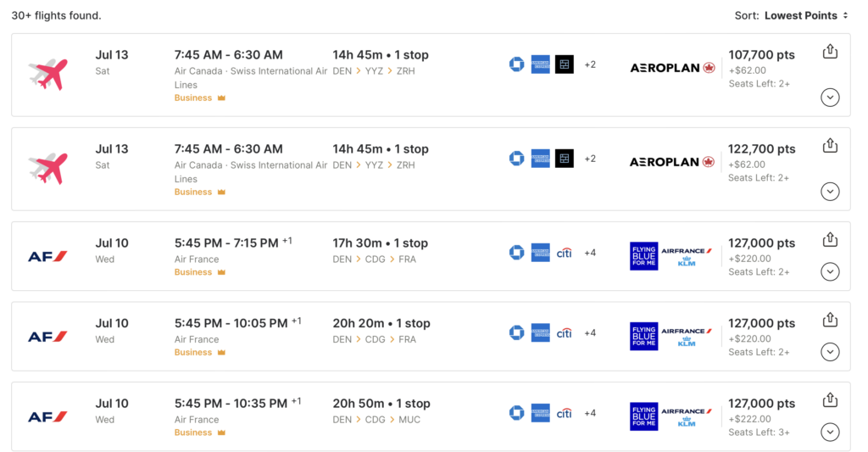Click the Aeroplan logo on the 107,700 pts row

click(x=672, y=68)
